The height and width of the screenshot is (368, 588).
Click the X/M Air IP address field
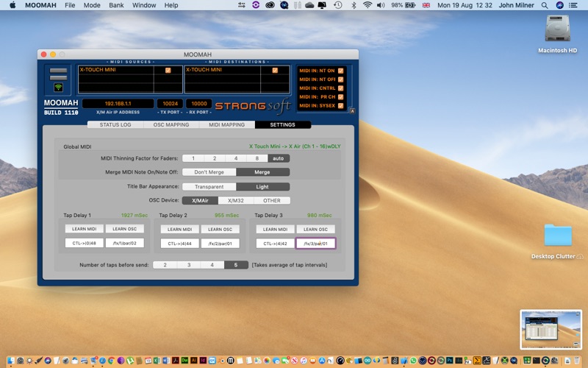coord(118,104)
